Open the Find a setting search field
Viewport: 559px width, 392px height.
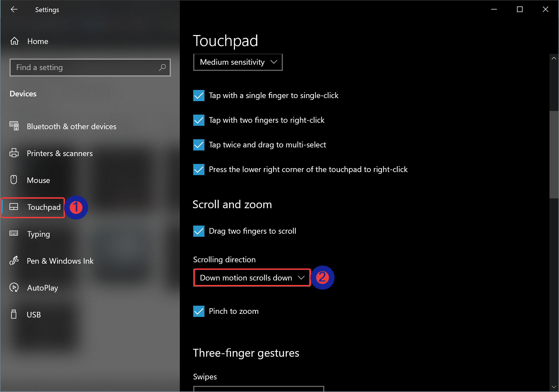(89, 67)
